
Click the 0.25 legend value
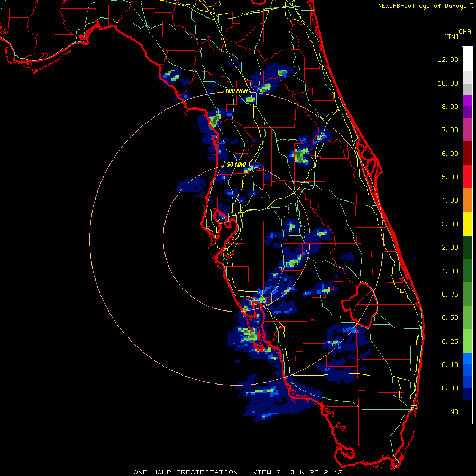pyautogui.click(x=450, y=342)
